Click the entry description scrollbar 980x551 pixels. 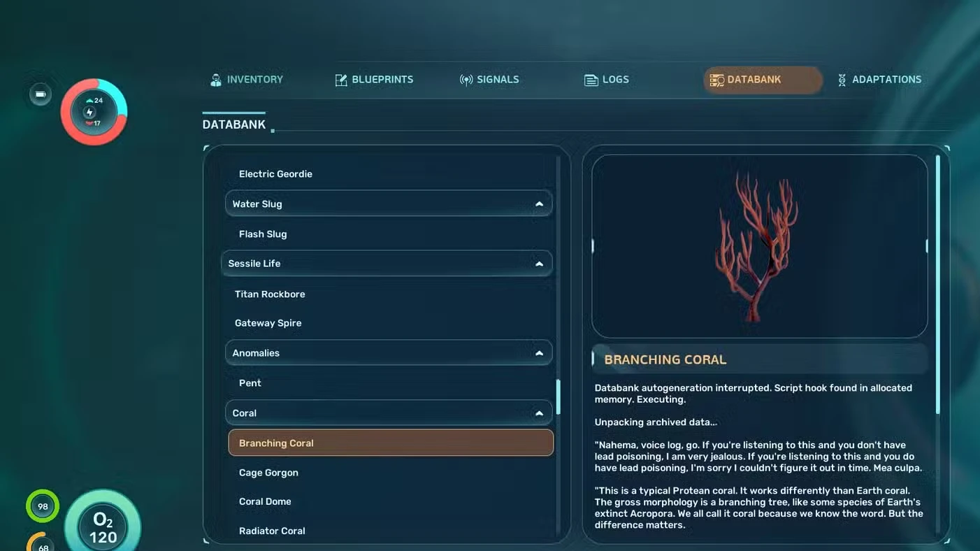(x=938, y=283)
